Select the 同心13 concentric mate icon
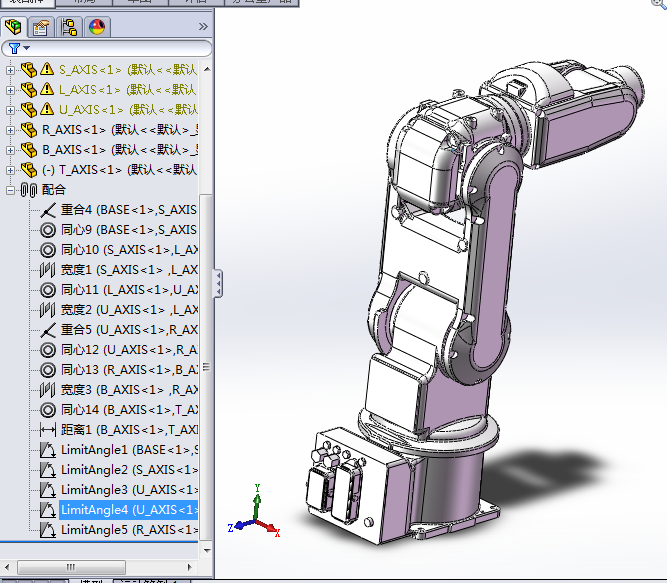Viewport: 667px width, 583px height. (x=48, y=370)
